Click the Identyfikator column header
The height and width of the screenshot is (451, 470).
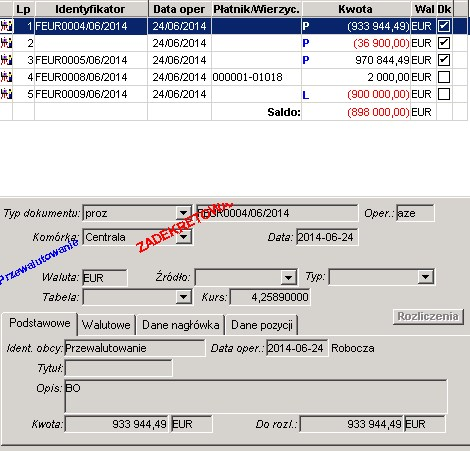coord(91,9)
